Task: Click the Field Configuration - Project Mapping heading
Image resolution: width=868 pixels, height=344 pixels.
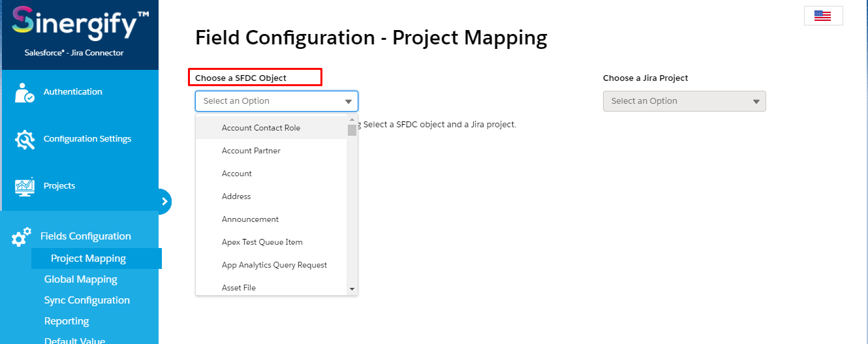Action: [371, 38]
